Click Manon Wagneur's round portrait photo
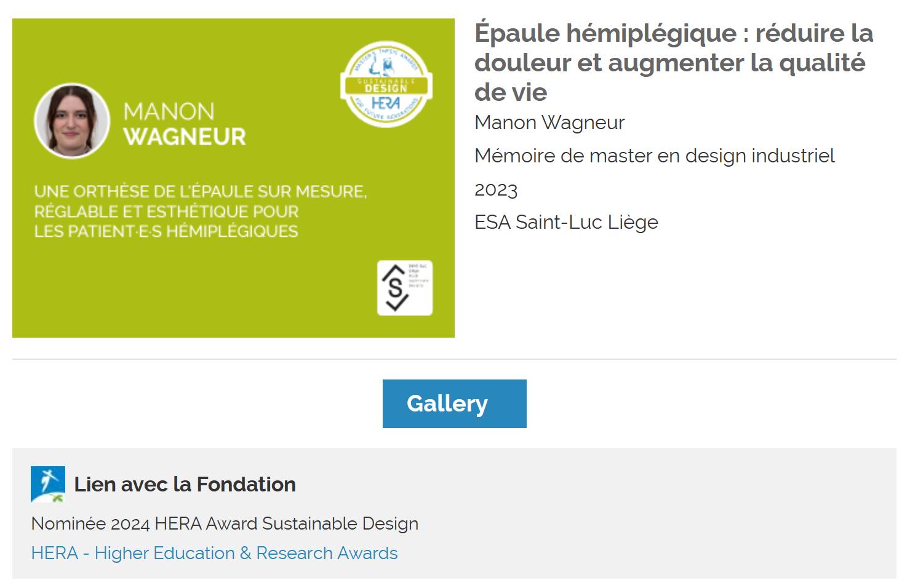 pos(72,121)
